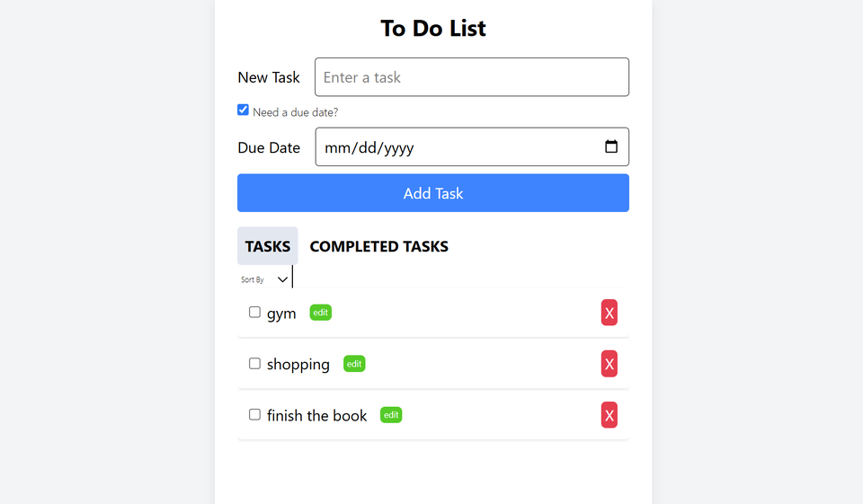Click the finish the book task text
The image size is (863, 504).
pyautogui.click(x=316, y=416)
